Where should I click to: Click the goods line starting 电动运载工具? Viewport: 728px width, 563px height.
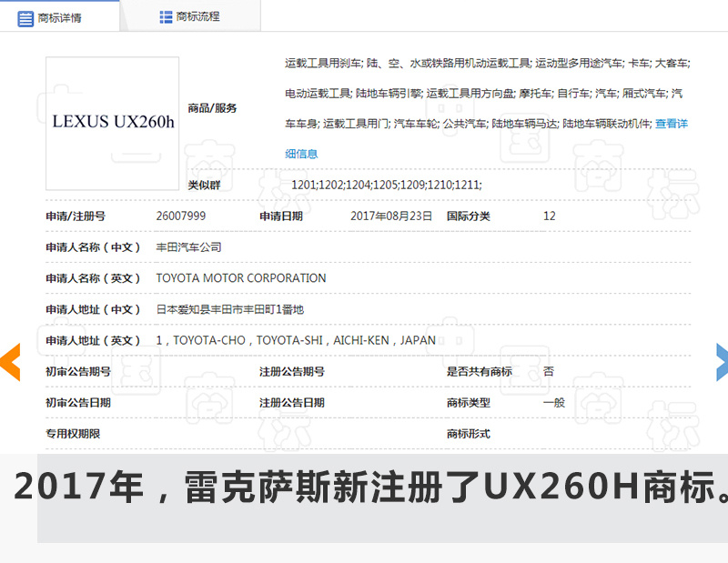pos(484,94)
